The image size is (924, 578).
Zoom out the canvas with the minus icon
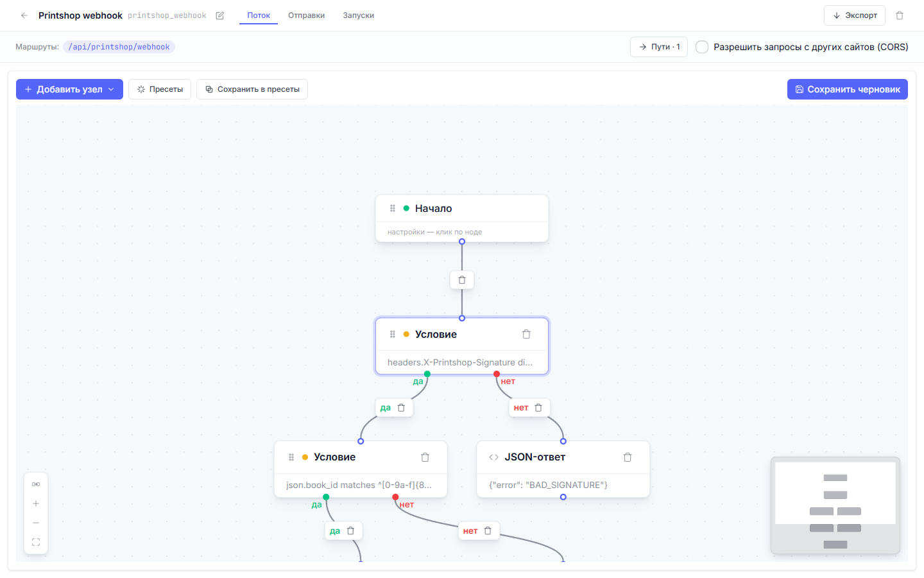[36, 523]
